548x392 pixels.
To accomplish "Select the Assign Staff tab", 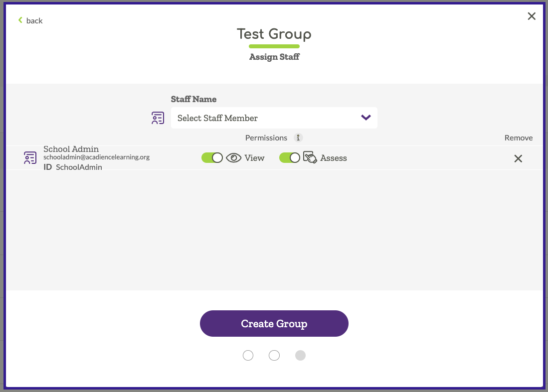I will [274, 56].
